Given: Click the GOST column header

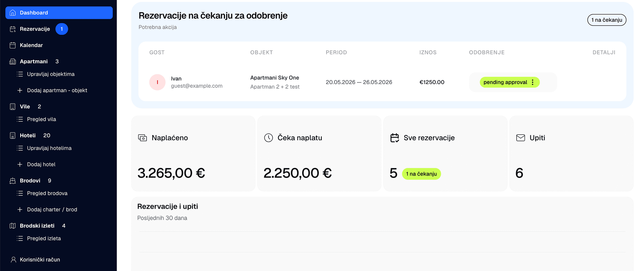Looking at the screenshot, I should [x=157, y=52].
